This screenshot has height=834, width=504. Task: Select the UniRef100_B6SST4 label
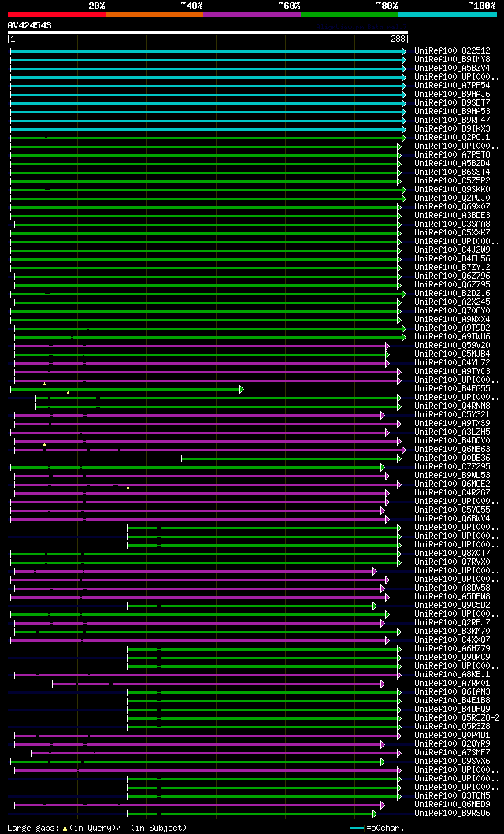point(453,172)
